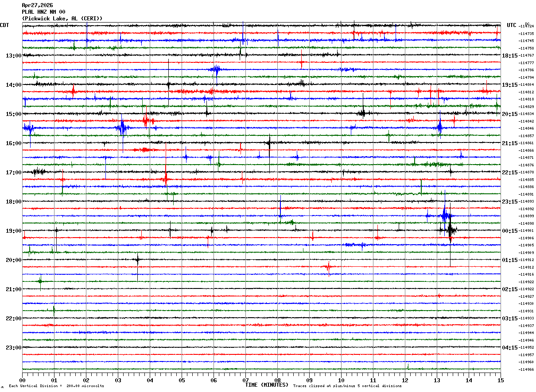Click the 13:00 CDT row label

pyautogui.click(x=13, y=56)
